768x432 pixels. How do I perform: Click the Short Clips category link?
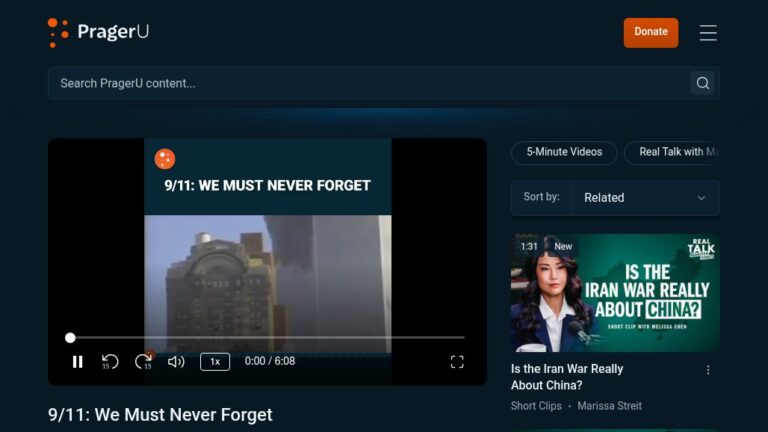(x=536, y=406)
